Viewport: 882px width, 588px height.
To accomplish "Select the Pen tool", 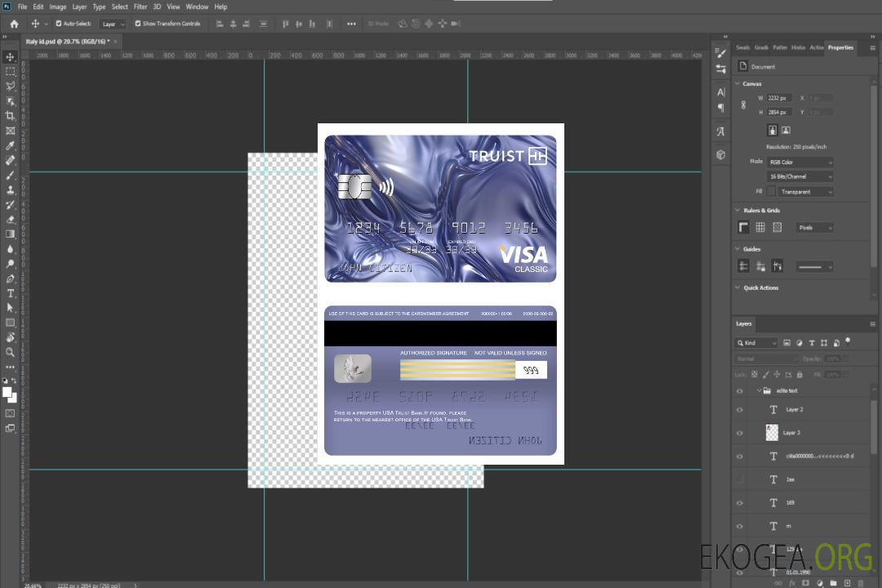I will (10, 278).
